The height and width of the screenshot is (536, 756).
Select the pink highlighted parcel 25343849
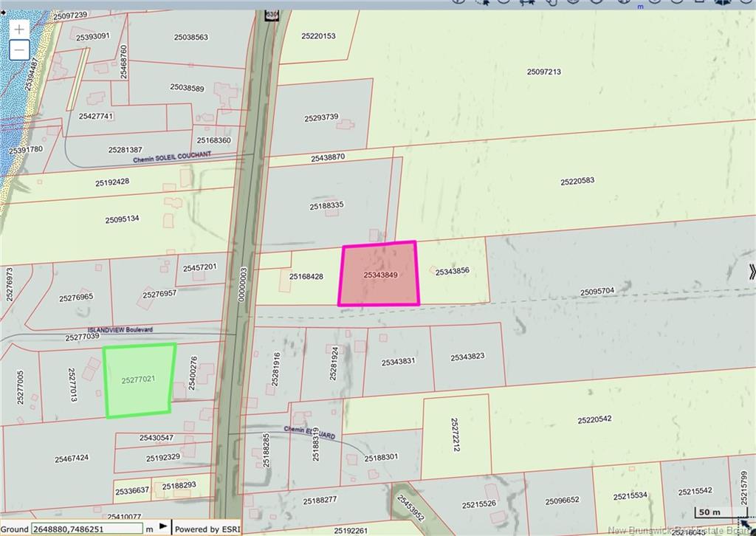(379, 273)
